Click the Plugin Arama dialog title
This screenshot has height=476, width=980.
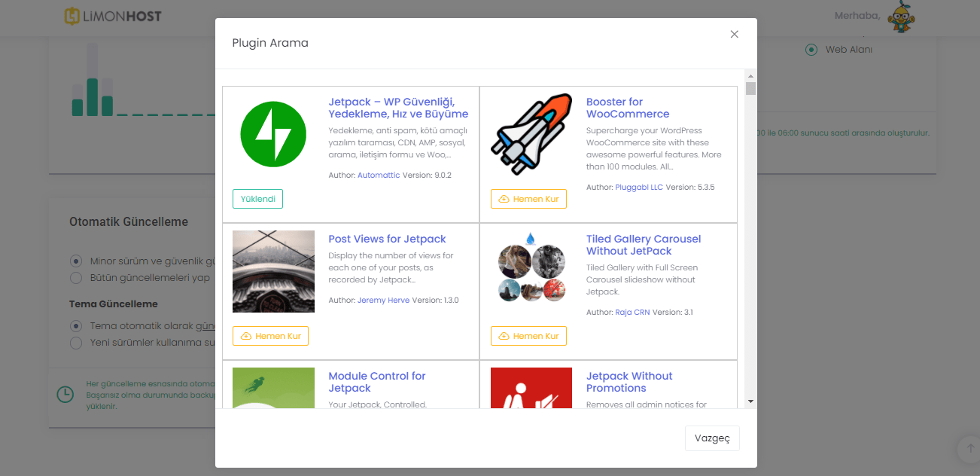[x=270, y=43]
